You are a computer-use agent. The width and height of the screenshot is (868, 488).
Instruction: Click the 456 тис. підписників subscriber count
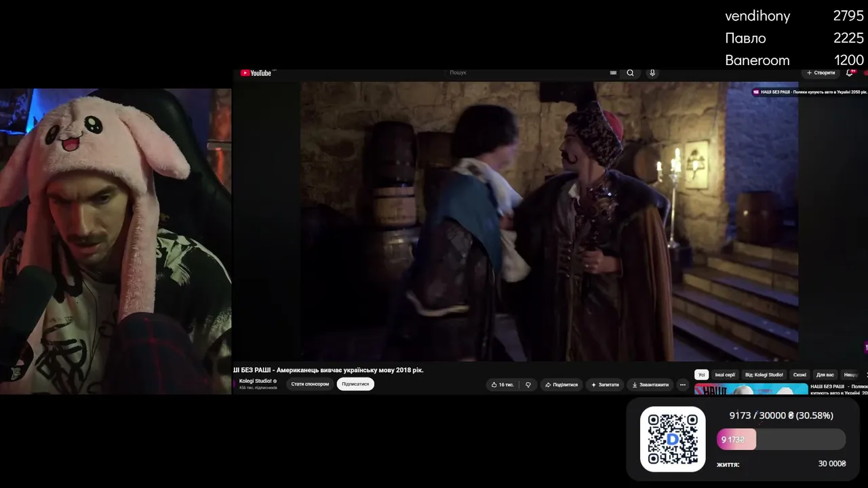coord(258,388)
